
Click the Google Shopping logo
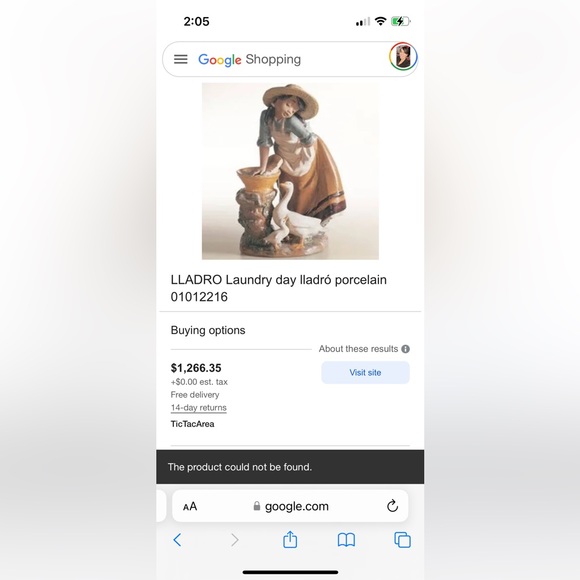(250, 60)
